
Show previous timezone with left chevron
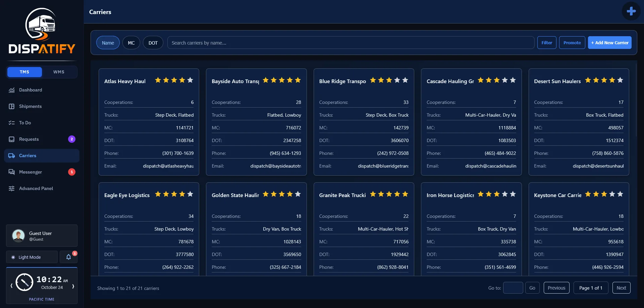point(11,286)
